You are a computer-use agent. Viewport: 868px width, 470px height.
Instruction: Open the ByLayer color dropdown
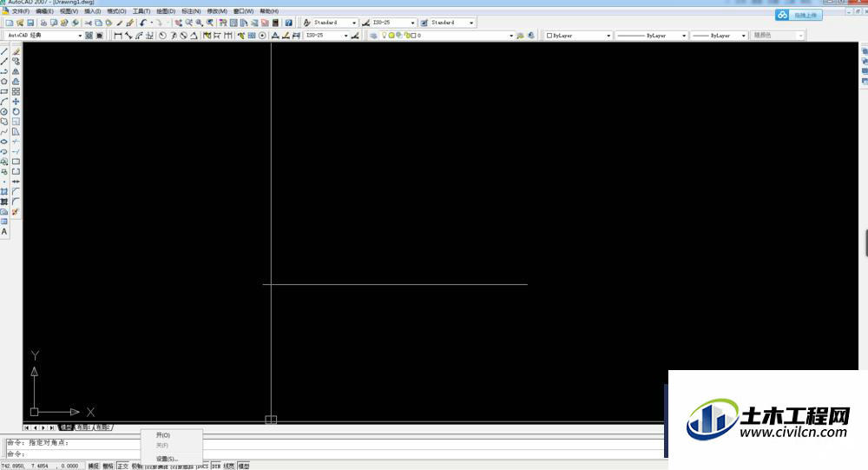[x=578, y=36]
